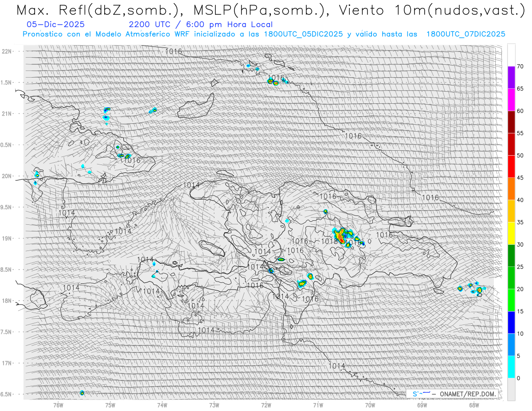This screenshot has width=532, height=411.
Task: Click the "72W" longitude axis label
Action: pyautogui.click(x=266, y=404)
